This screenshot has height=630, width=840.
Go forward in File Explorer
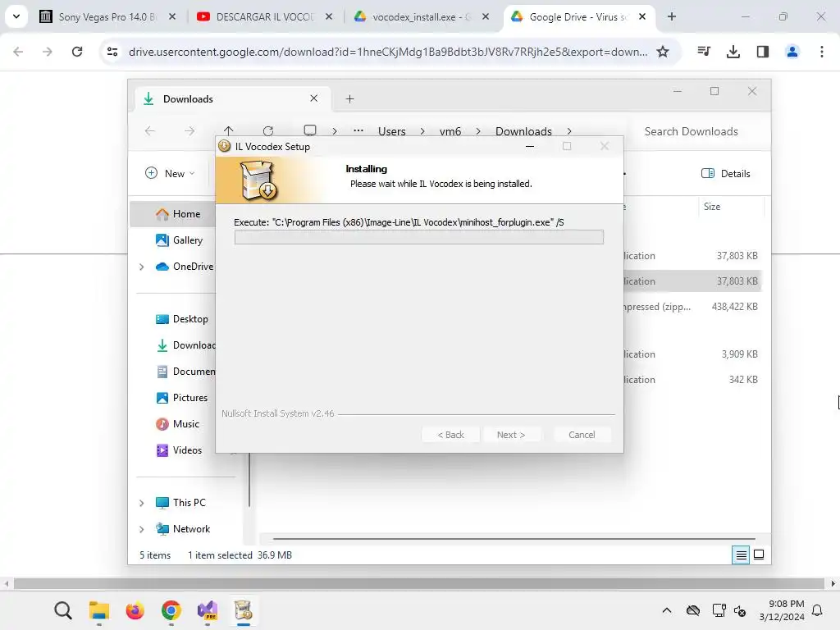click(x=189, y=130)
